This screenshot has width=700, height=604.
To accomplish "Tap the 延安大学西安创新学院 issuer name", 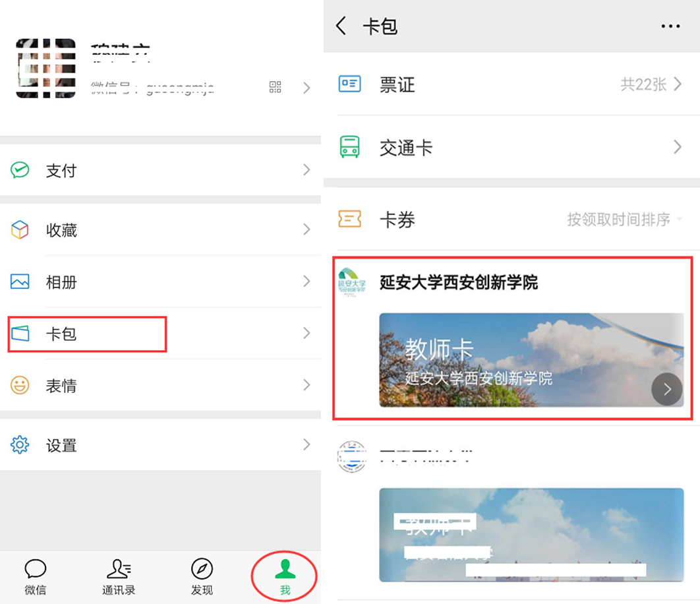I will coord(459,282).
